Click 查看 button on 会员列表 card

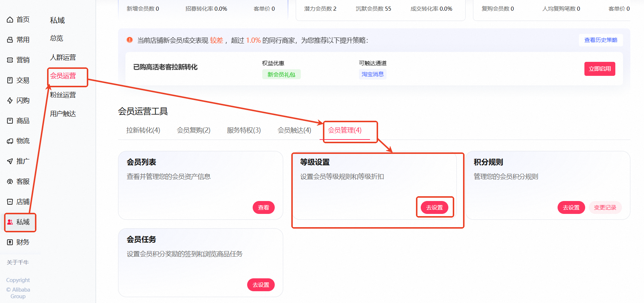pos(264,208)
